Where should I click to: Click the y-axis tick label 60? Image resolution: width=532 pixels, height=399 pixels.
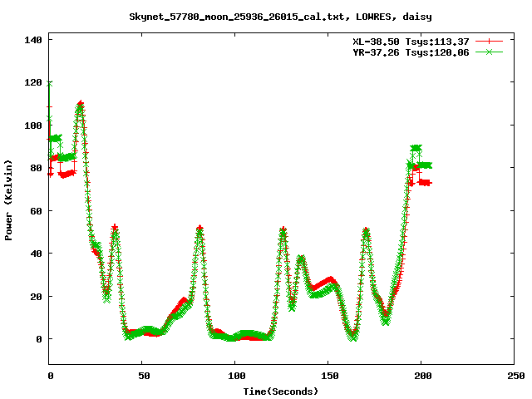(x=37, y=211)
